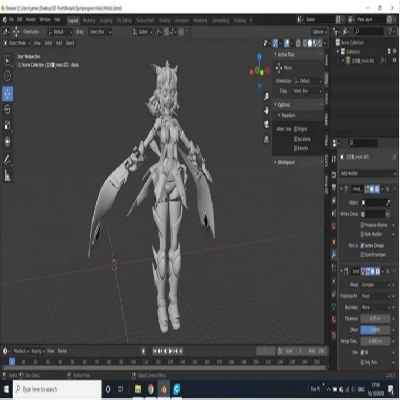Open the Add Modifier dropdown
This screenshot has height=400, width=400.
[x=368, y=173]
